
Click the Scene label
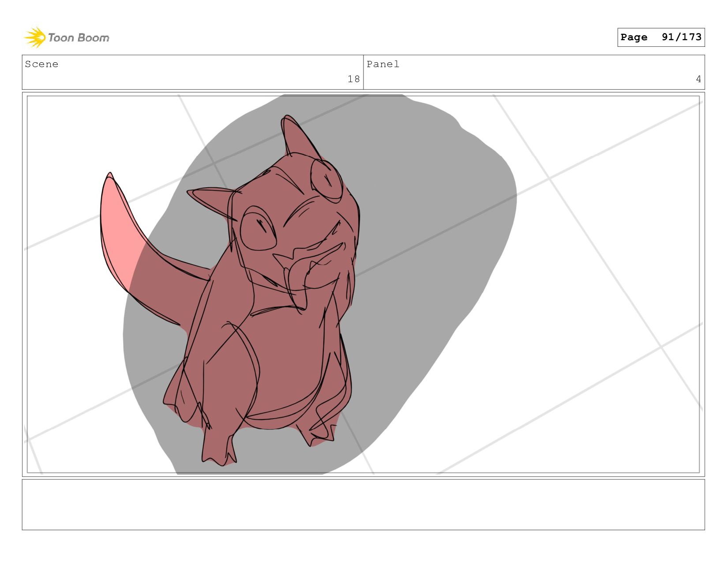pyautogui.click(x=41, y=64)
